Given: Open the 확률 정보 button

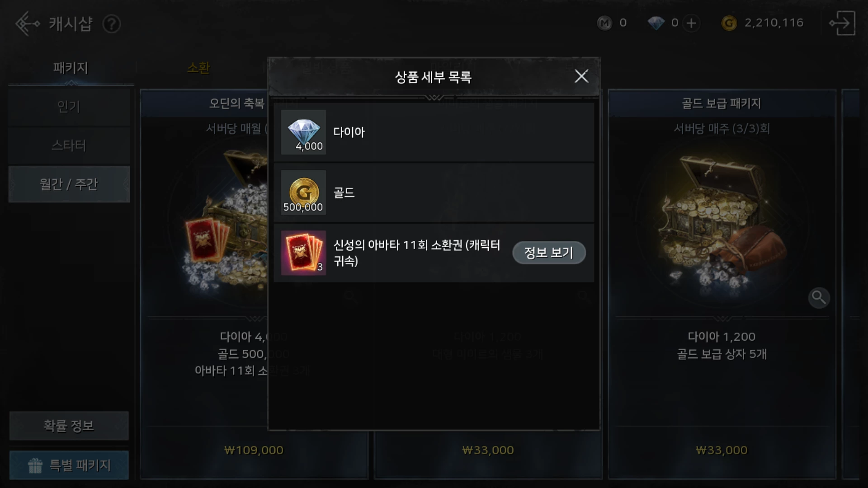Looking at the screenshot, I should pyautogui.click(x=69, y=426).
